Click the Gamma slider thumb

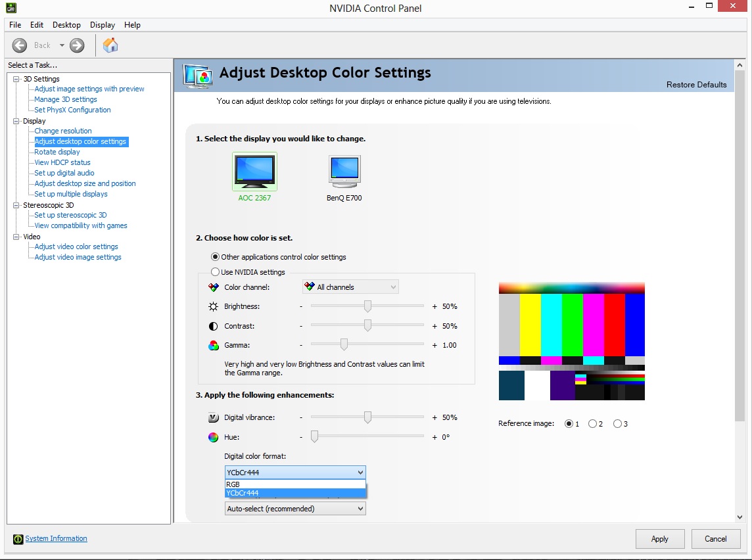(x=344, y=344)
